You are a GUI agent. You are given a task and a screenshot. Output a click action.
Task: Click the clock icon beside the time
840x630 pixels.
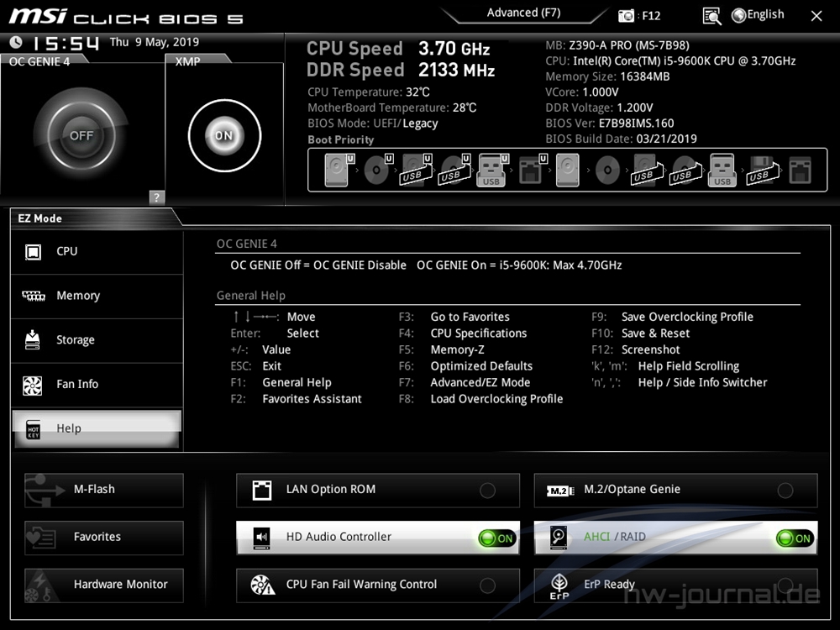pos(16,42)
